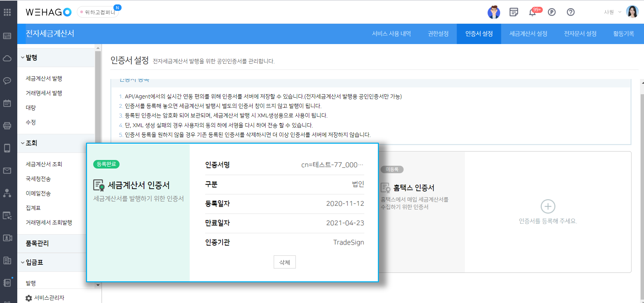Click the WEHAGO logo
Viewport: 644px width, 303px height.
(x=49, y=12)
